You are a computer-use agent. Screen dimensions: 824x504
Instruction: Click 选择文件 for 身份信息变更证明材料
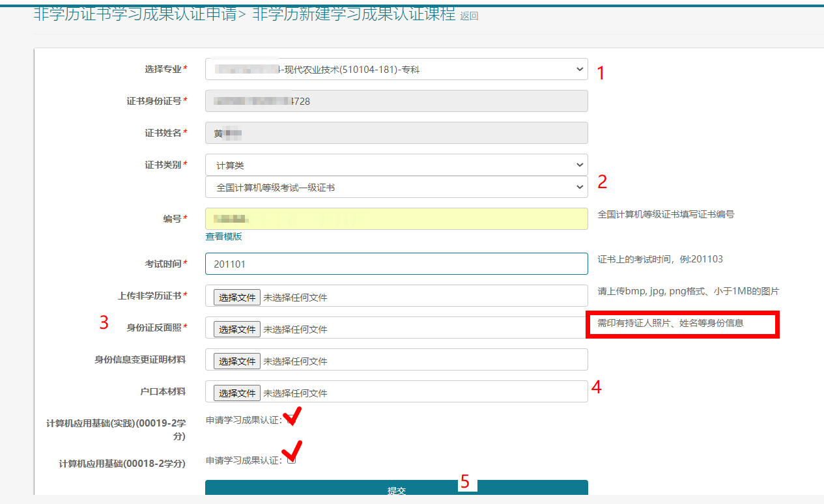236,360
